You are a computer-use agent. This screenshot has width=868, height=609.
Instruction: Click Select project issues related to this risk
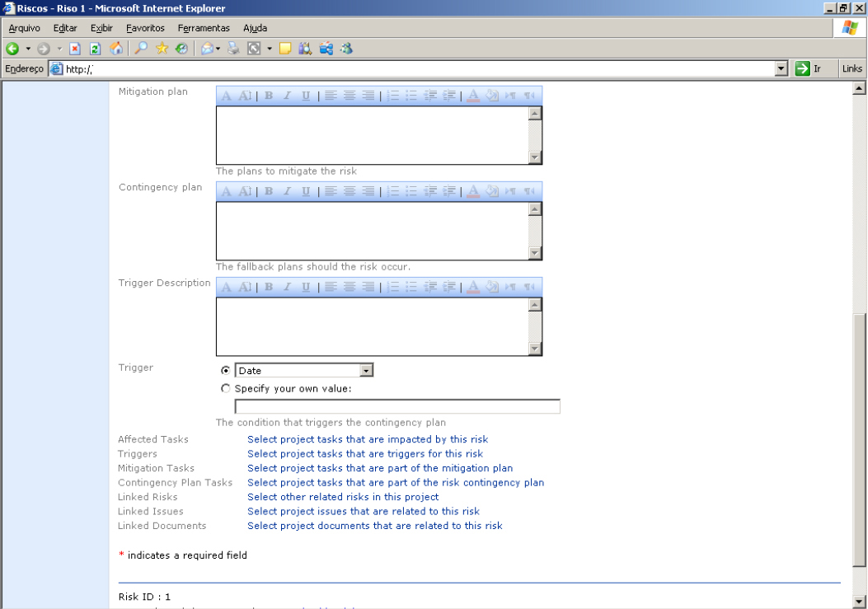coord(364,511)
